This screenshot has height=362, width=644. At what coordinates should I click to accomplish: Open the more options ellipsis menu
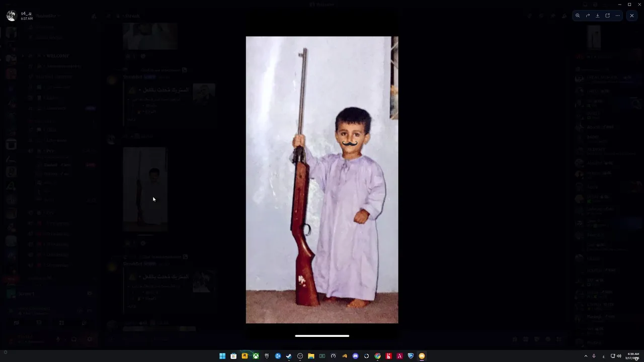[x=617, y=16]
